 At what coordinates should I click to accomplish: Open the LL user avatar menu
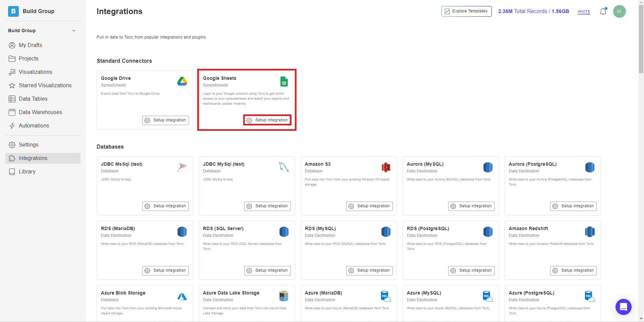tap(619, 11)
